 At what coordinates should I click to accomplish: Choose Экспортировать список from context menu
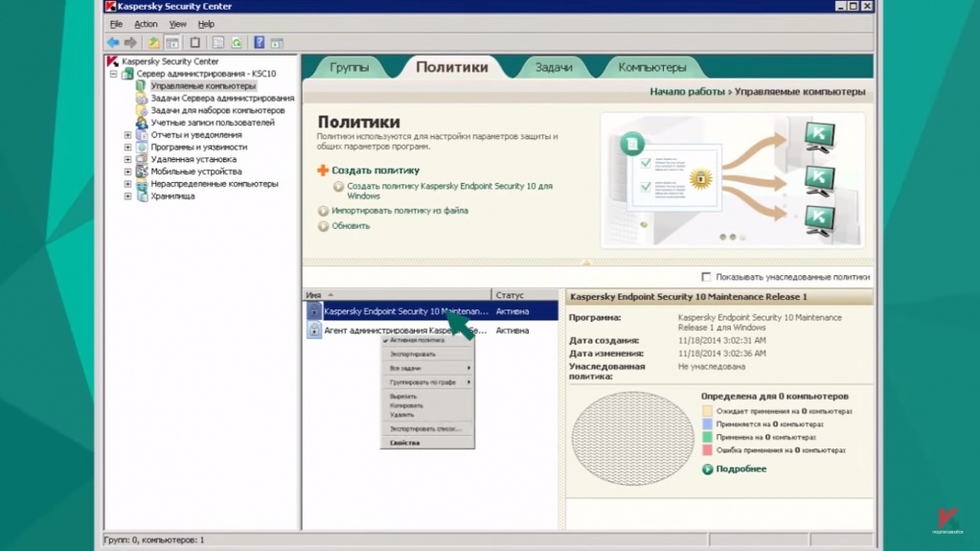(x=425, y=429)
